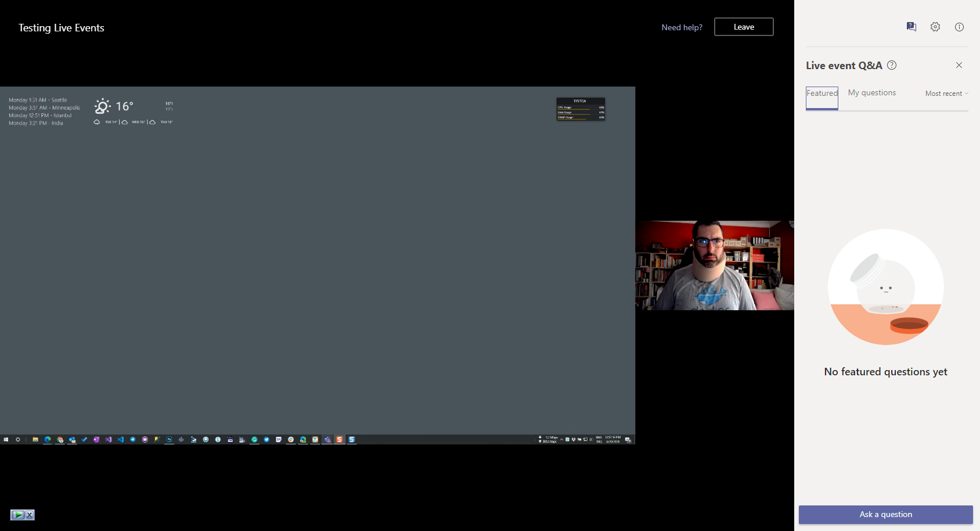This screenshot has width=980, height=531.
Task: Open device settings gear icon
Action: pyautogui.click(x=935, y=27)
